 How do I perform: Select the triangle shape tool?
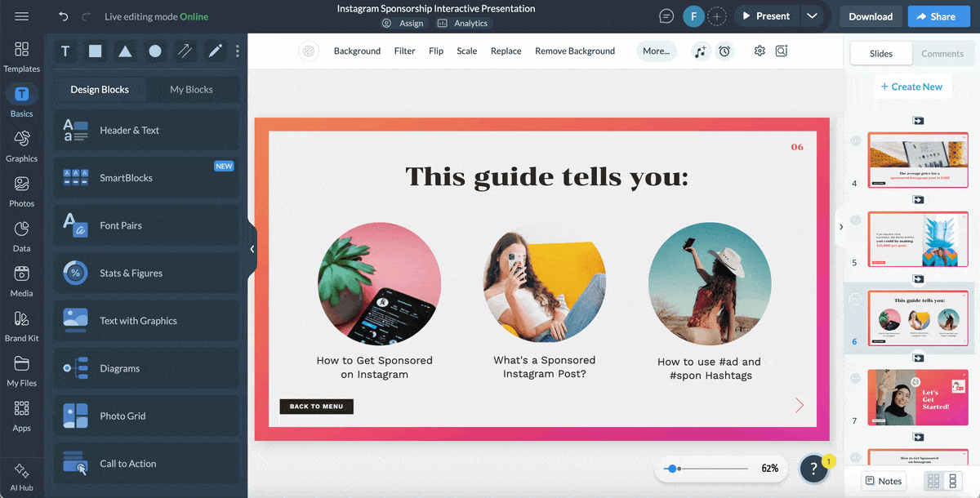pos(125,51)
